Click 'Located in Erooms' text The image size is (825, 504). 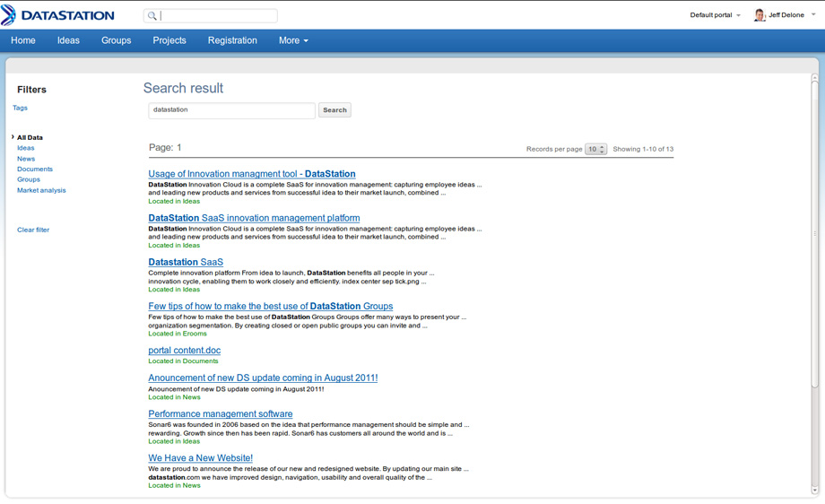tap(178, 335)
